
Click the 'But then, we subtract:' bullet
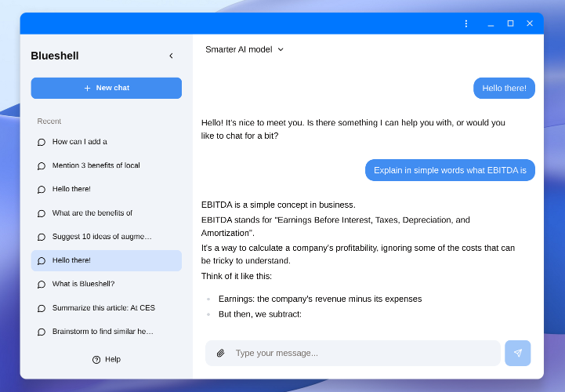click(x=260, y=314)
